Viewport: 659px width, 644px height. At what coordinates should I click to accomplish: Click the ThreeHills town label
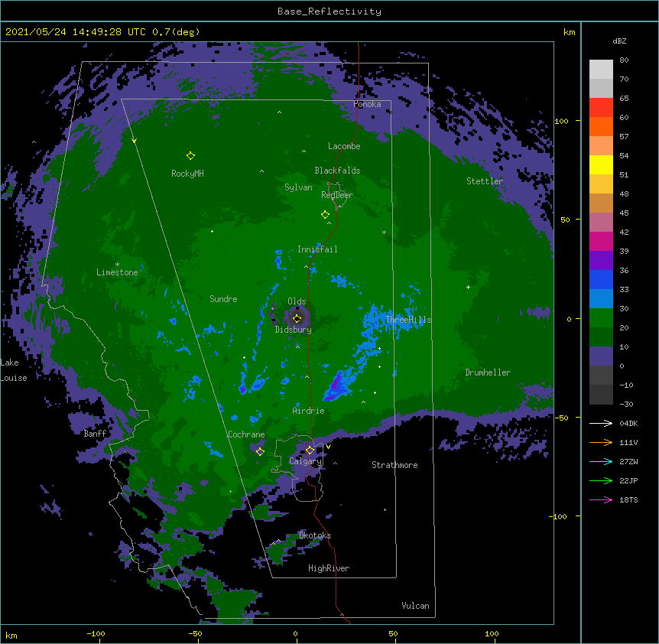pyautogui.click(x=408, y=320)
